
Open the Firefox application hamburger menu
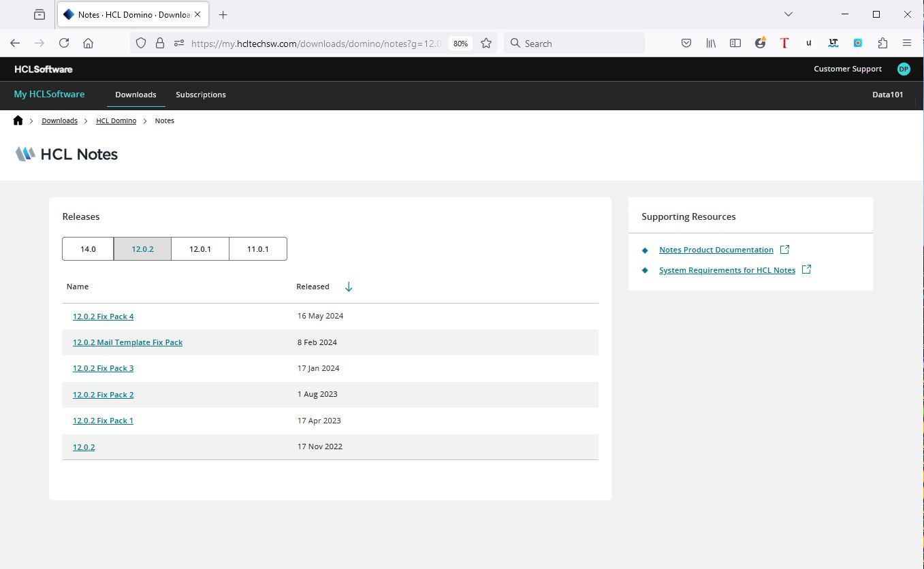(907, 43)
